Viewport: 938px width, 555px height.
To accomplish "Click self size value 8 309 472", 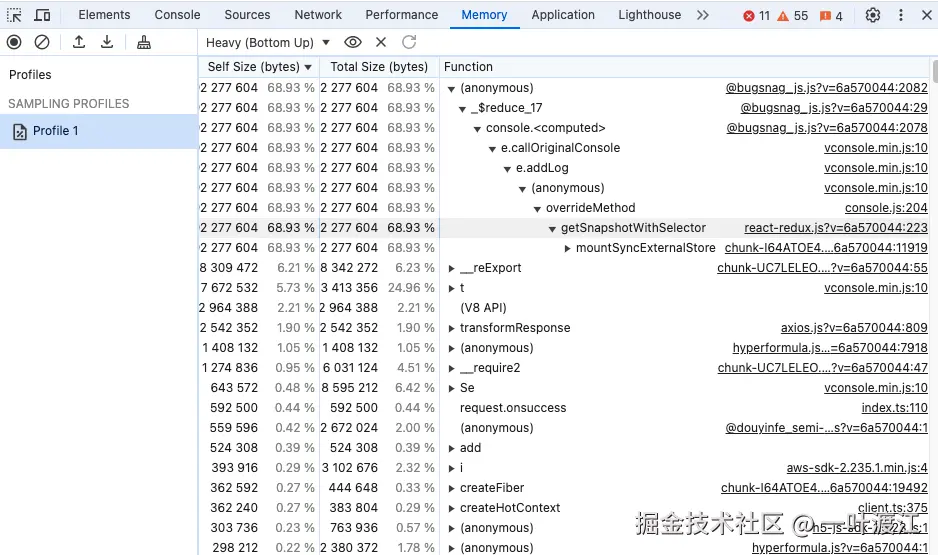I will [229, 268].
